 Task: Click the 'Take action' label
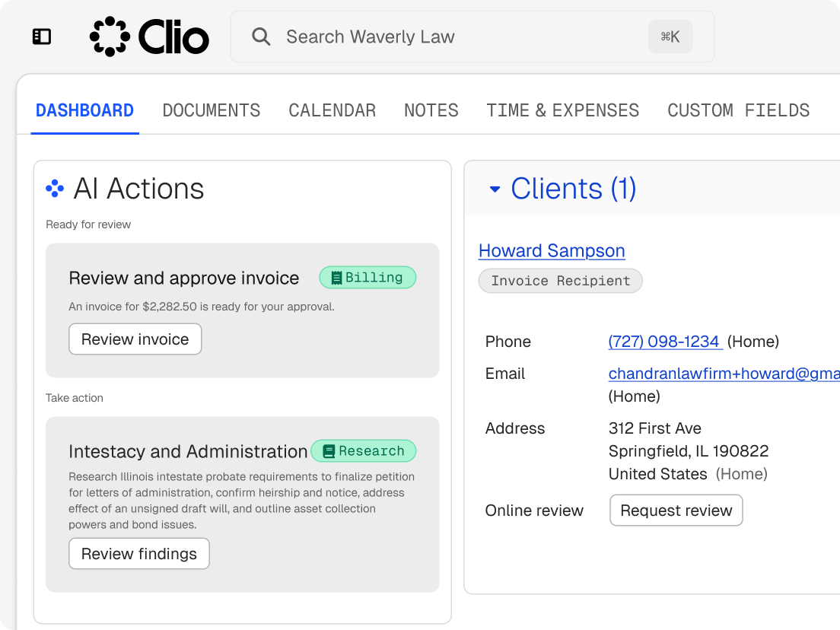pyautogui.click(x=75, y=398)
